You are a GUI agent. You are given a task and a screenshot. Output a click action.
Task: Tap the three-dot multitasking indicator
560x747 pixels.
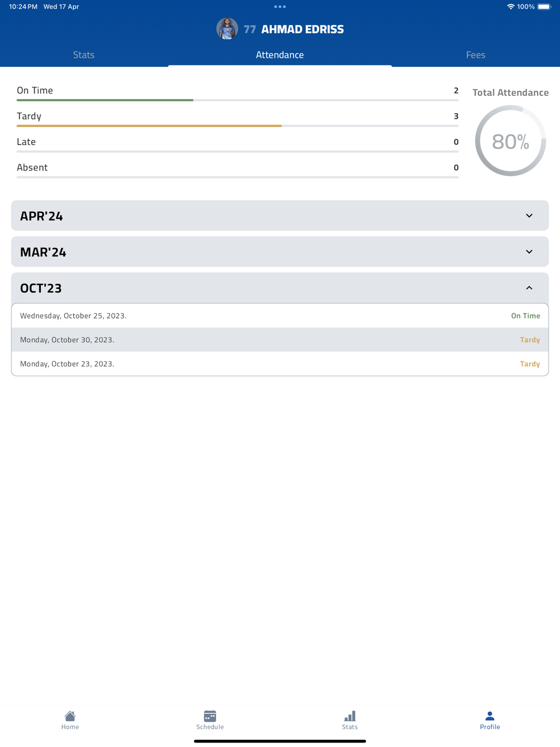click(280, 7)
